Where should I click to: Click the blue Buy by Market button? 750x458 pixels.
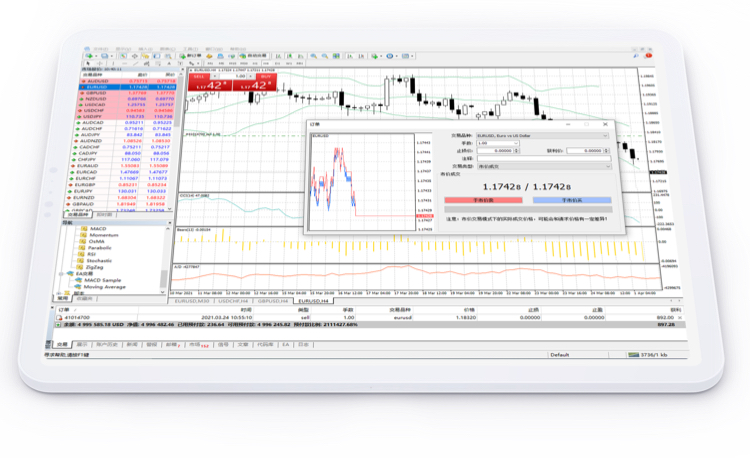click(x=572, y=200)
